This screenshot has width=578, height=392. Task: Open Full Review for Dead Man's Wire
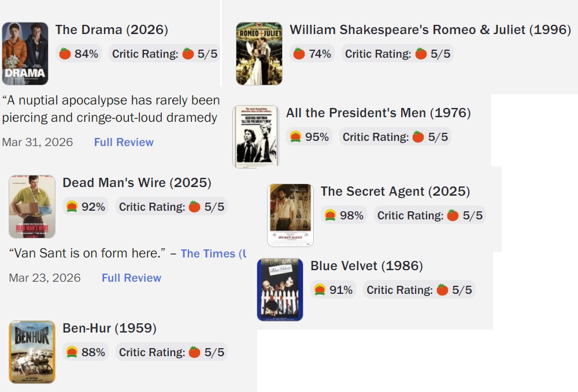coord(131,278)
